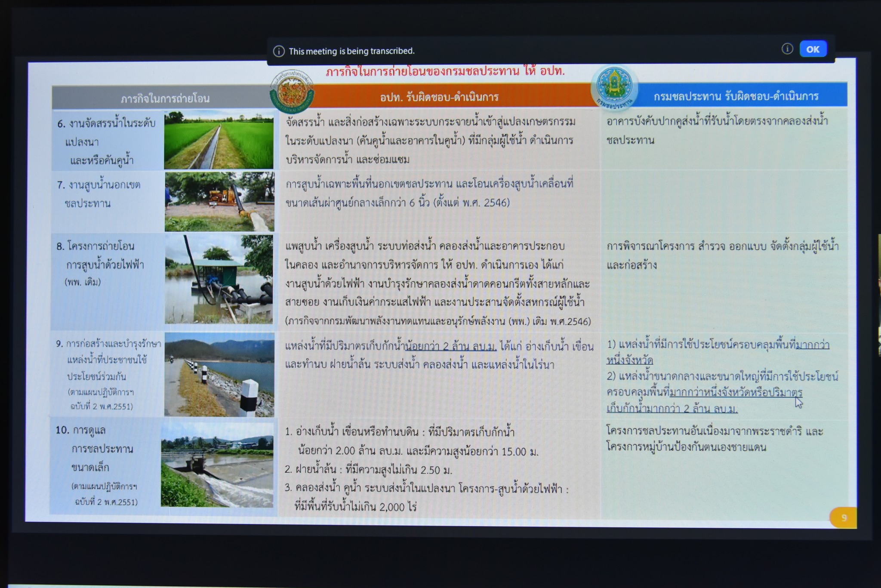
Task: Select the floating pump station photo in row 8
Action: [x=219, y=279]
